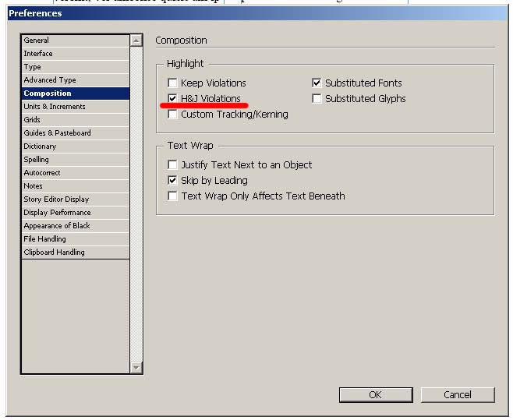Viewport: 513px width, 420px height.
Task: Open File Handling preferences
Action: tap(76, 239)
